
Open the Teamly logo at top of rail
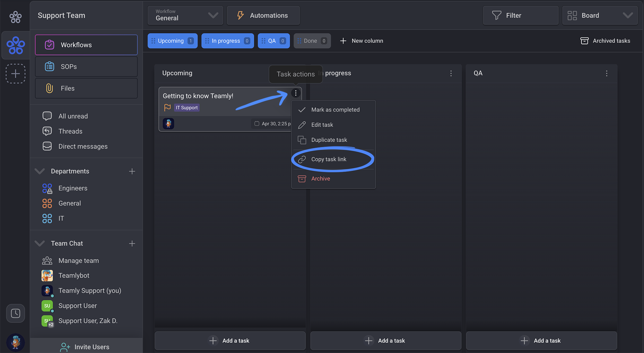(x=16, y=16)
